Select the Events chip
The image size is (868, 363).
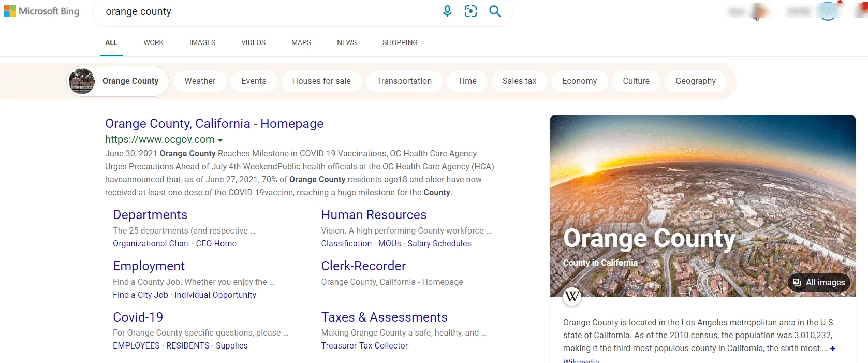(x=254, y=81)
